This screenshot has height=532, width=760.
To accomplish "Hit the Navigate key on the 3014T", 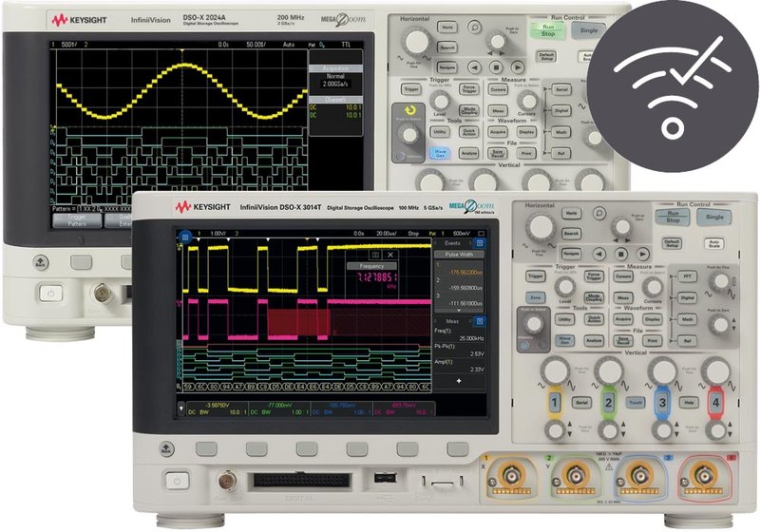I will (571, 254).
